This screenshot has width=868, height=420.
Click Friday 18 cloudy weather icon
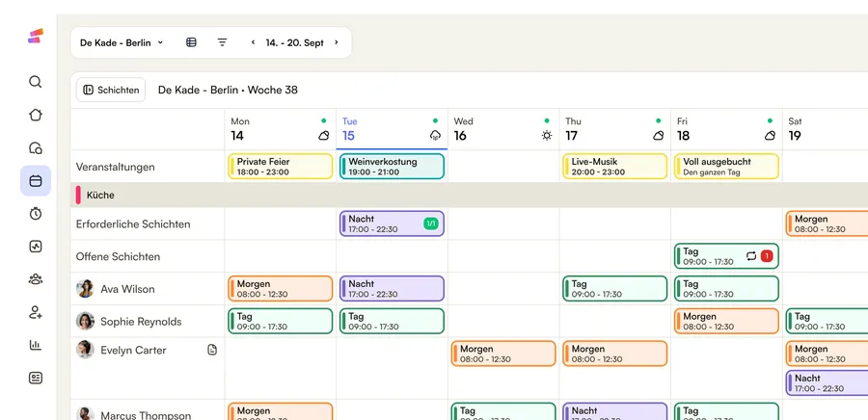pyautogui.click(x=770, y=136)
